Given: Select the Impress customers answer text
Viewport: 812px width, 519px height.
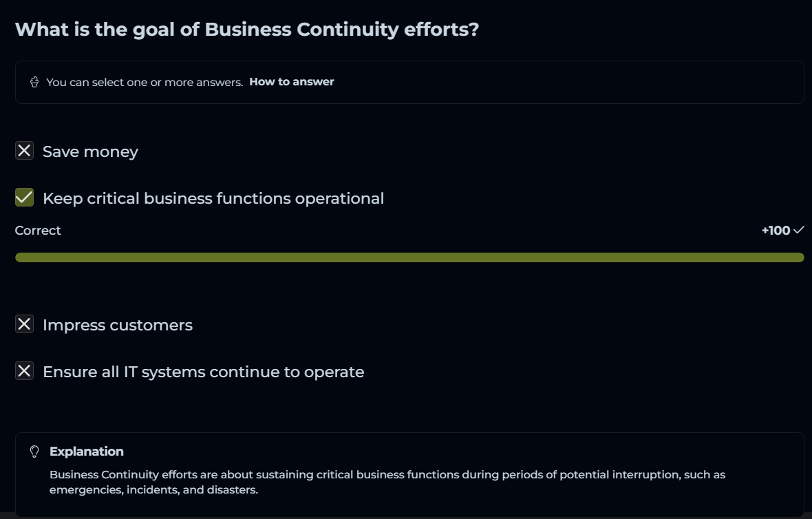Looking at the screenshot, I should (118, 325).
